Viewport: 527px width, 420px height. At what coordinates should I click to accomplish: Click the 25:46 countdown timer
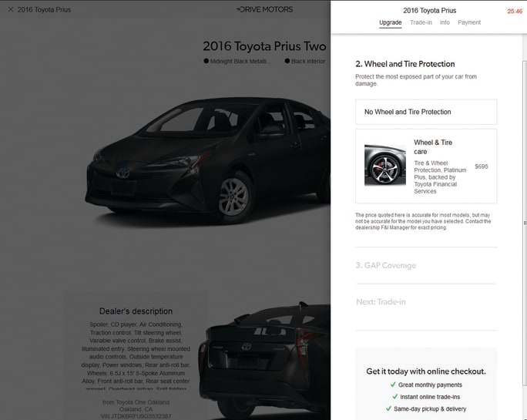[x=514, y=12]
